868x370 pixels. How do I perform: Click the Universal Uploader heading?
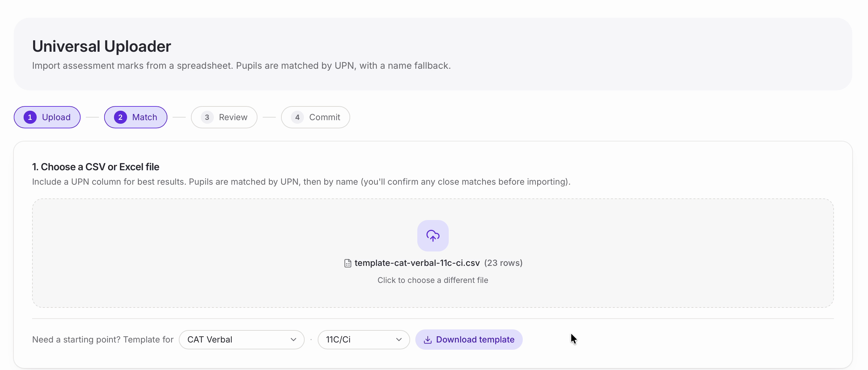click(102, 46)
